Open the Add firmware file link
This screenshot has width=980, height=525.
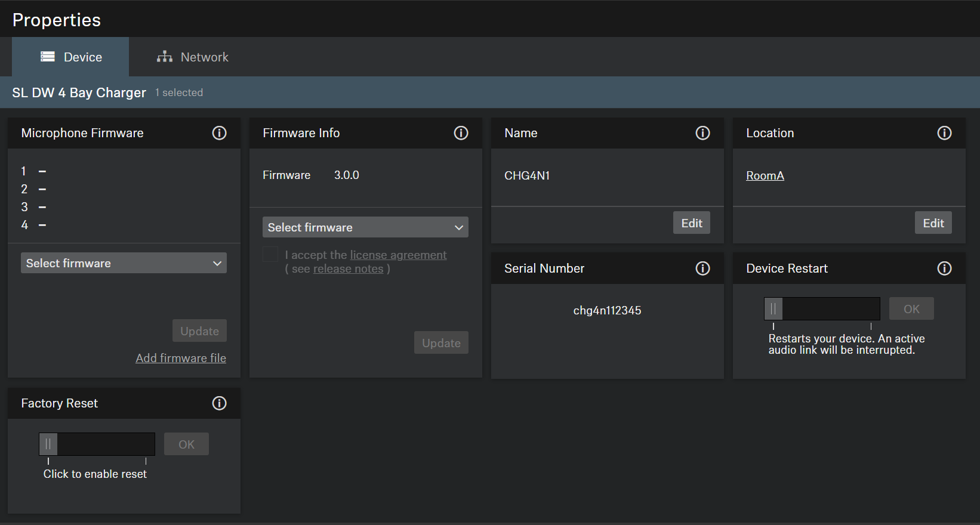(x=181, y=358)
